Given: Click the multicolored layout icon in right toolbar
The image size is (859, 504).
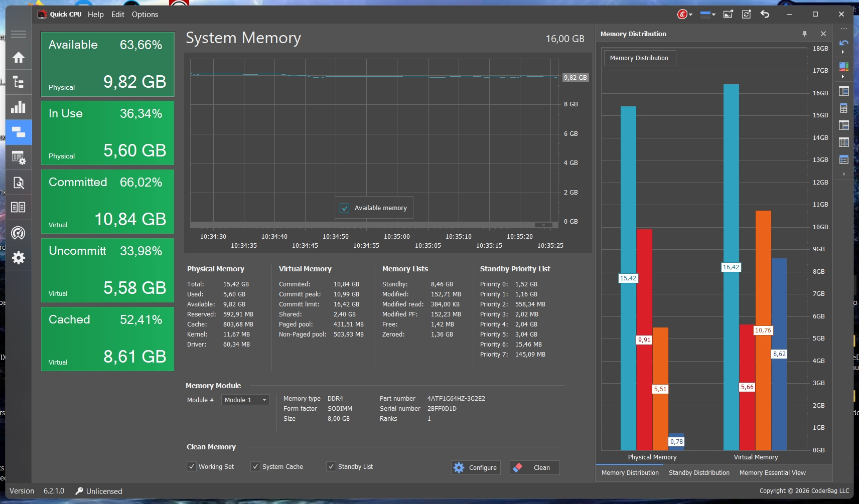Looking at the screenshot, I should coord(844,67).
